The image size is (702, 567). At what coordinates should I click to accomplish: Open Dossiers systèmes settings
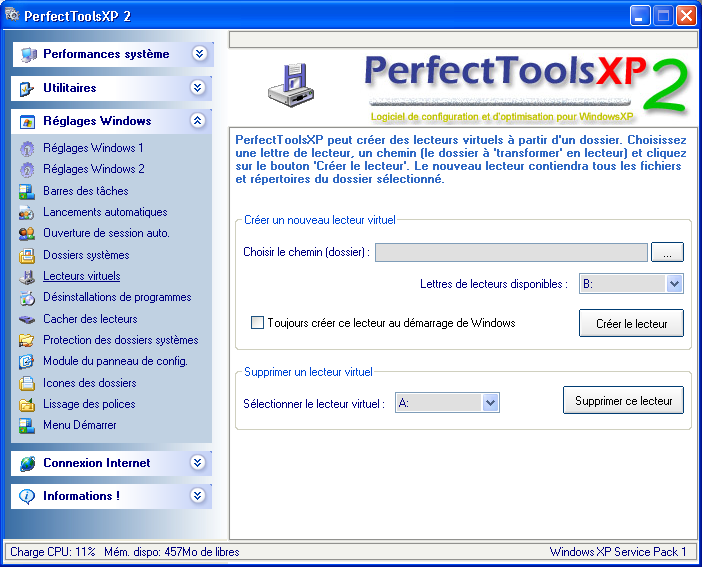86,255
